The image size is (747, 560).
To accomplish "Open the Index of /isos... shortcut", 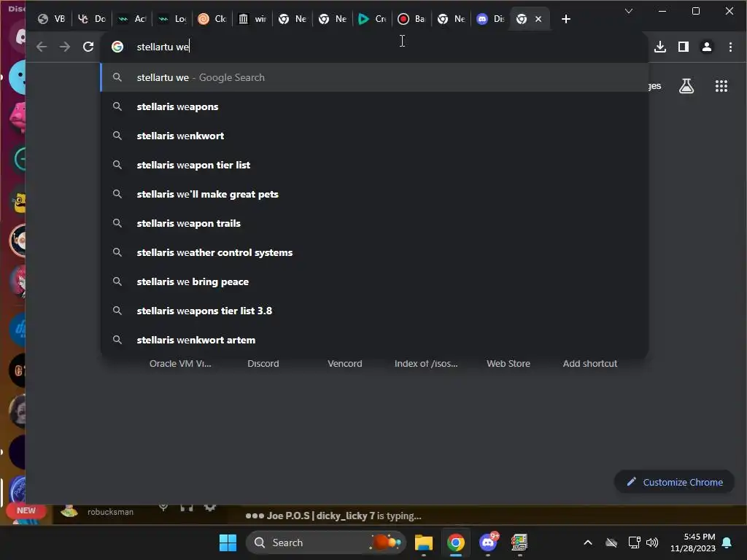I will 426,363.
